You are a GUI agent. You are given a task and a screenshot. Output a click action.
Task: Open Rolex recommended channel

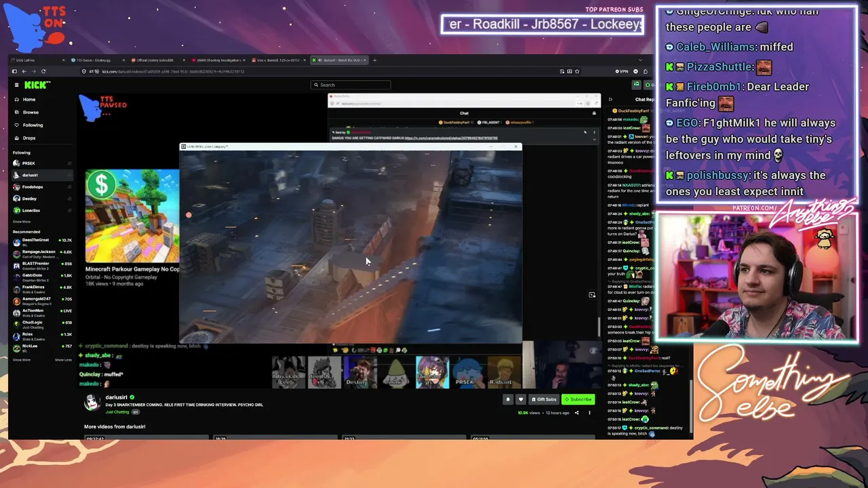pos(42,335)
